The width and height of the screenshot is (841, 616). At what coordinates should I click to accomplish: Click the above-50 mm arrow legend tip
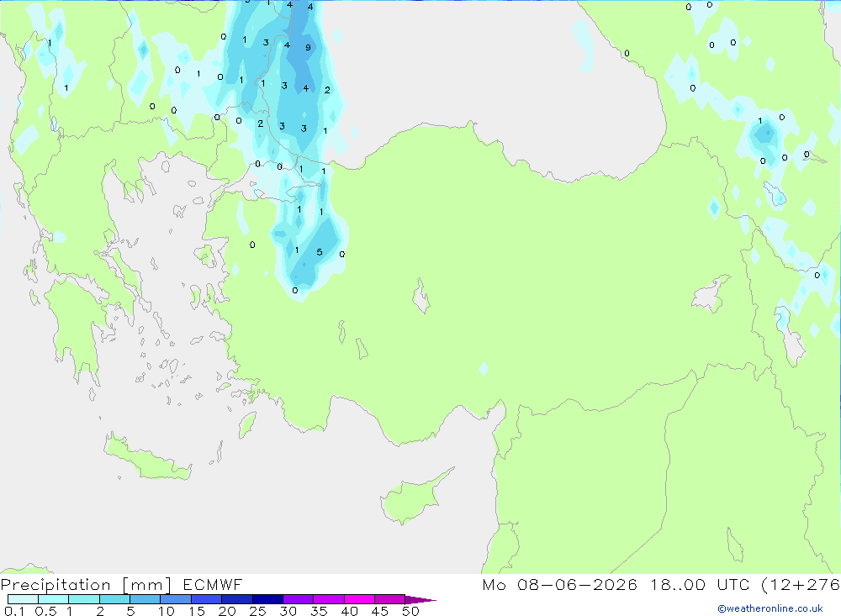click(420, 599)
